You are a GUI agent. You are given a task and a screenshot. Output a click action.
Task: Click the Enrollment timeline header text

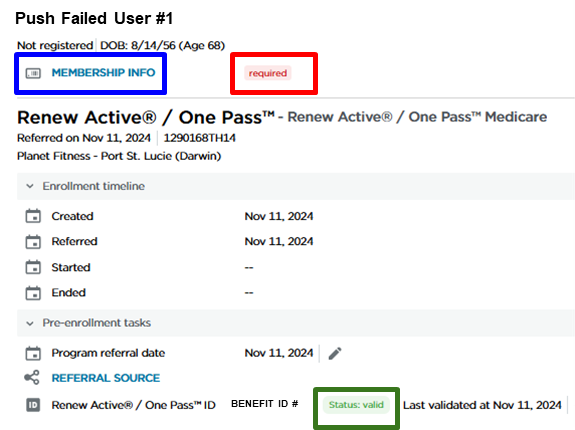click(94, 186)
